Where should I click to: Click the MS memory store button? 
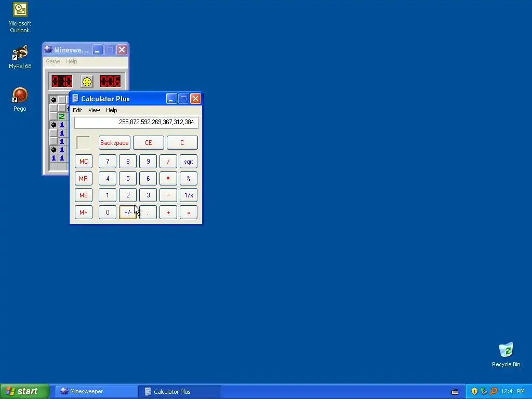pyautogui.click(x=84, y=195)
